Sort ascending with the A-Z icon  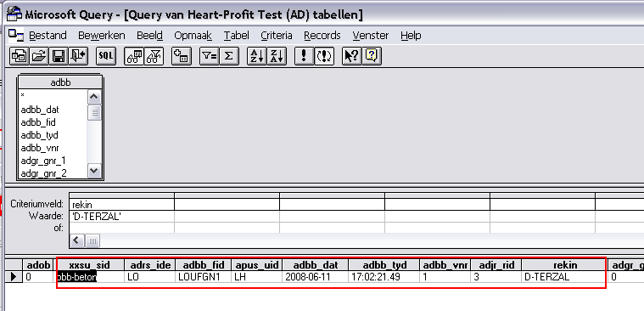[x=257, y=56]
